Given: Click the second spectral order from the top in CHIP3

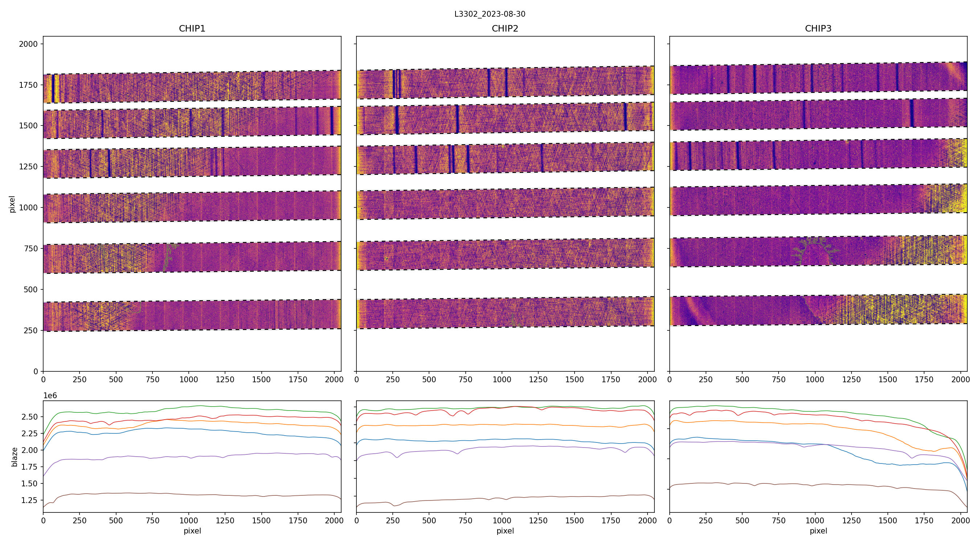Looking at the screenshot, I should [x=818, y=114].
